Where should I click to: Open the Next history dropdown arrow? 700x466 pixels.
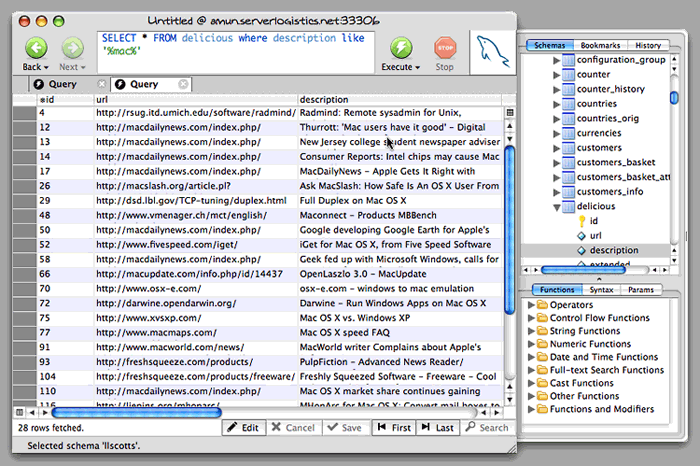coord(83,67)
